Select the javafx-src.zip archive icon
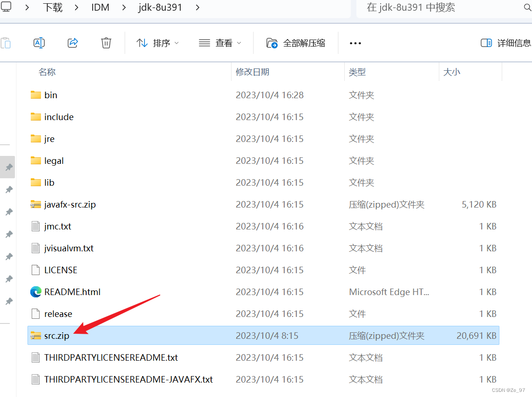Viewport: 532px width, 397px height. 35,204
